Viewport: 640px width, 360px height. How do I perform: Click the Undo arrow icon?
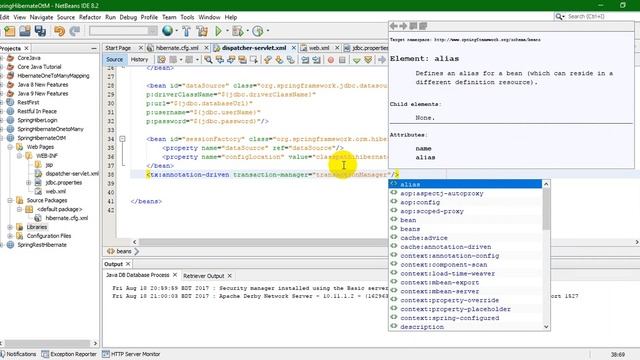[x=60, y=31]
